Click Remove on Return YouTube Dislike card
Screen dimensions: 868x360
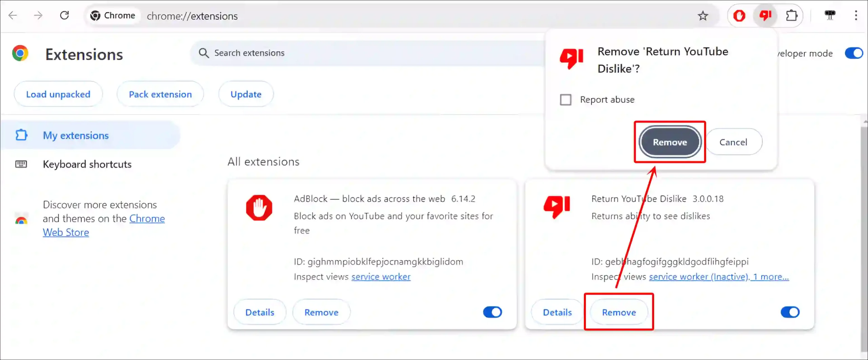pyautogui.click(x=619, y=312)
